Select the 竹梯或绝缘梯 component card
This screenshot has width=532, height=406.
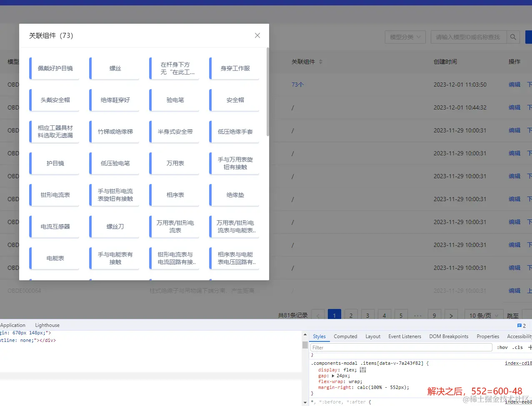point(114,132)
